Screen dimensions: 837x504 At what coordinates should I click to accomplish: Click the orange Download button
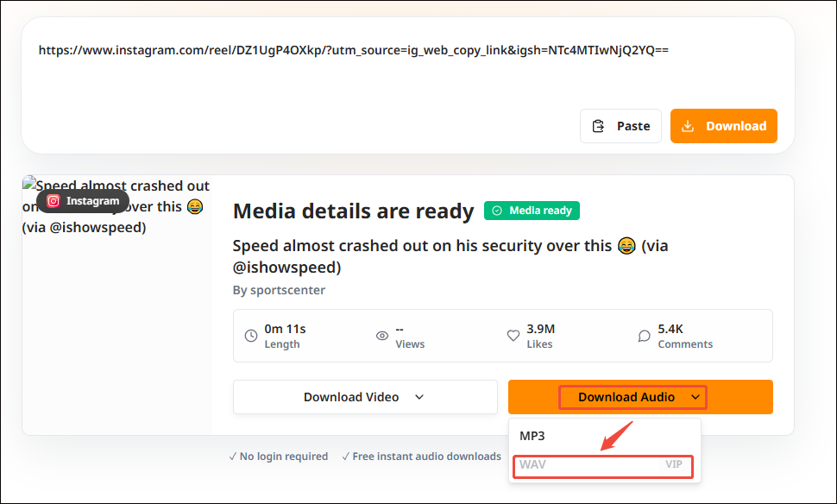[x=723, y=126]
